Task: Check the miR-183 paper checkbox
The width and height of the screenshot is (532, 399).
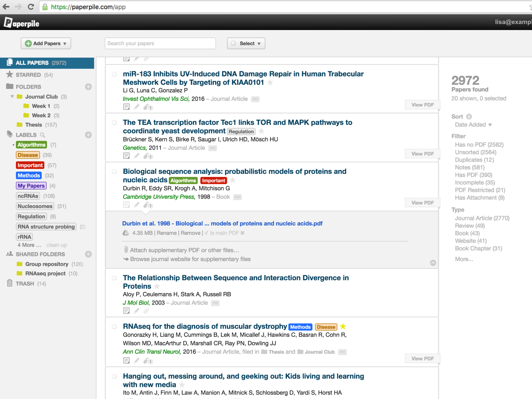Action: click(114, 74)
